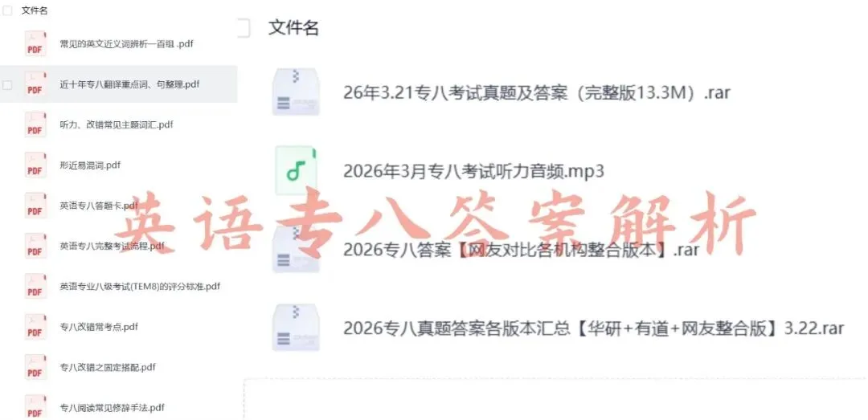Image resolution: width=868 pixels, height=420 pixels.
Task: Click the 文件名 column header on the right
Action: 293,27
